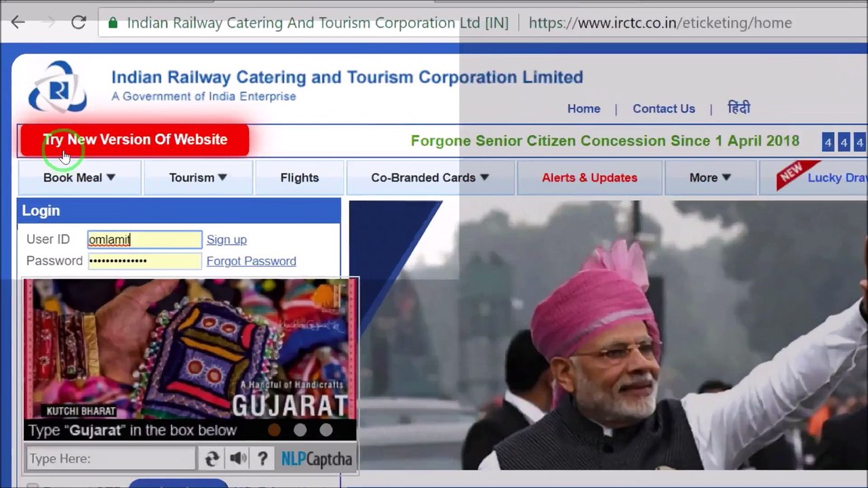Click the Gujarat handicrafts captcha image
Image resolution: width=868 pixels, height=488 pixels.
pos(190,350)
